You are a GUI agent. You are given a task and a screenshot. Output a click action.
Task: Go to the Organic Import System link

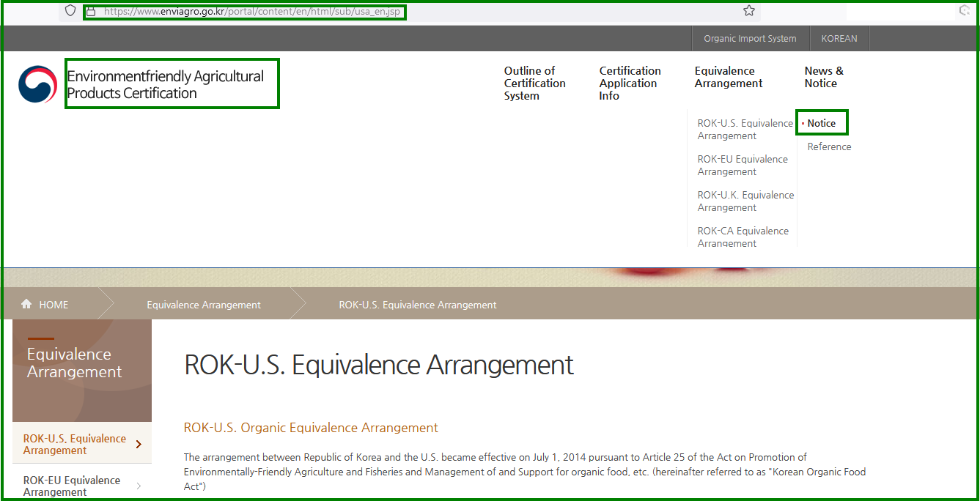tap(749, 39)
